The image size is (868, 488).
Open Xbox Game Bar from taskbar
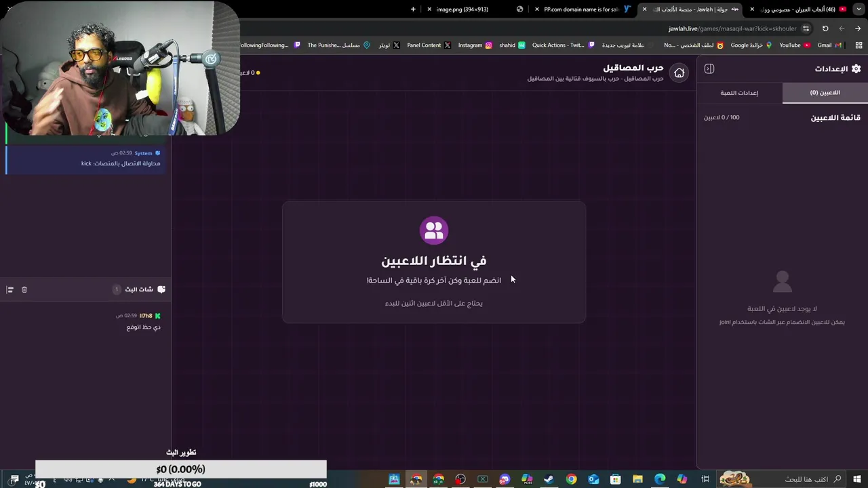(483, 479)
